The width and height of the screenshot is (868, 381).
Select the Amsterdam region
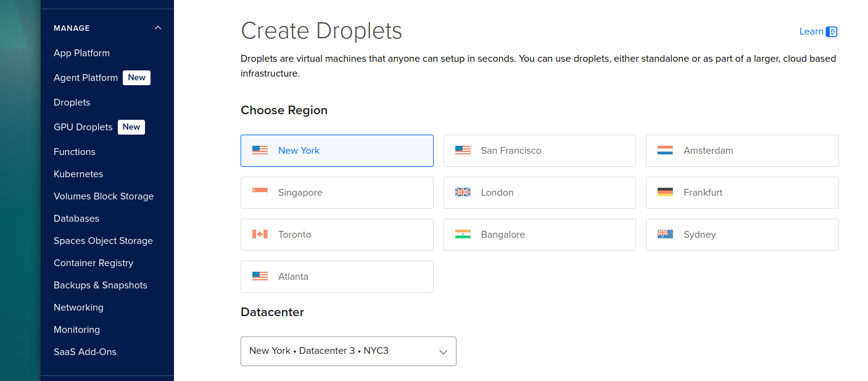pos(742,151)
